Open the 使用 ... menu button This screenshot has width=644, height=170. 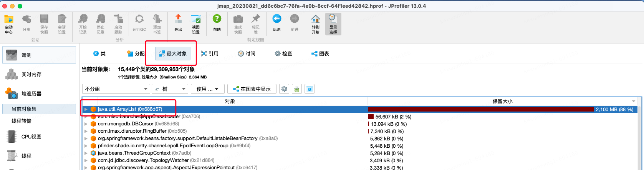click(207, 89)
